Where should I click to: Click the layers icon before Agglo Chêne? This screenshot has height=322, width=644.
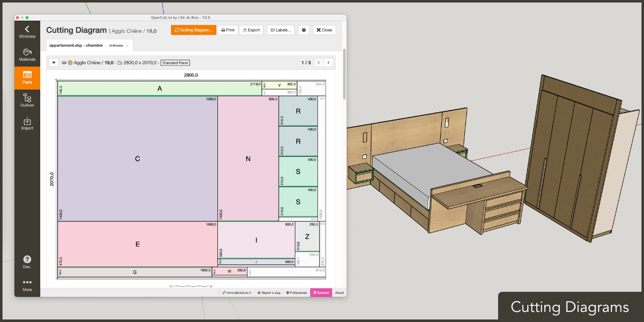[x=64, y=63]
